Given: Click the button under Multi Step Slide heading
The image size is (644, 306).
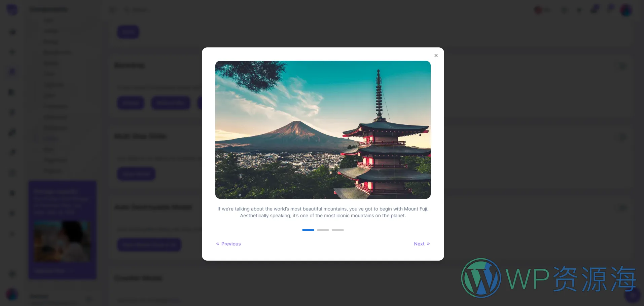Looking at the screenshot, I should [x=136, y=174].
